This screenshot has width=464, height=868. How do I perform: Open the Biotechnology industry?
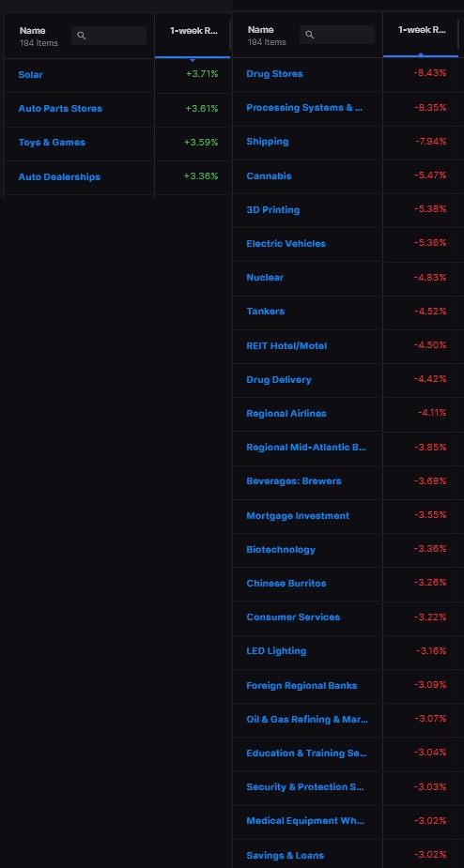281,550
